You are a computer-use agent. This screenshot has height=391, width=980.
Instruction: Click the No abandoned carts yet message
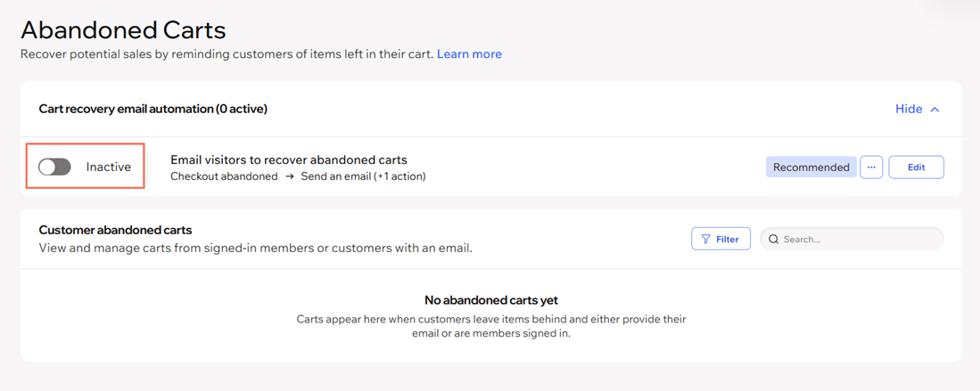click(x=490, y=300)
